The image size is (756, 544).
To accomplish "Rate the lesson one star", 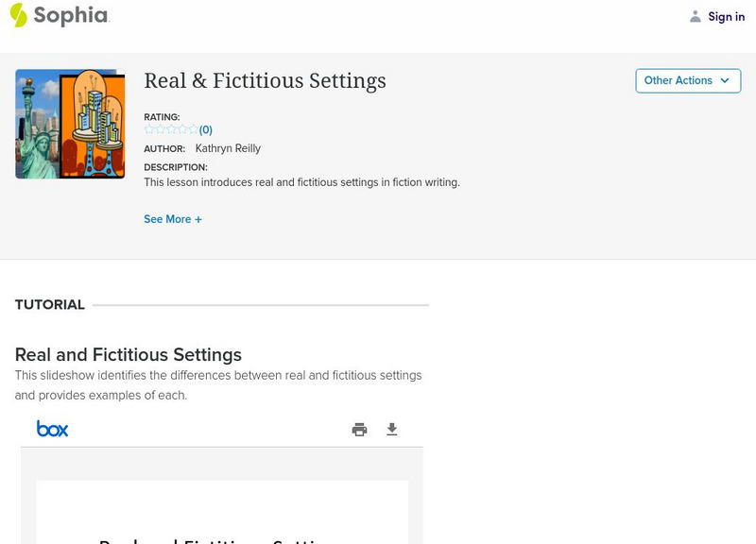I will pos(149,129).
